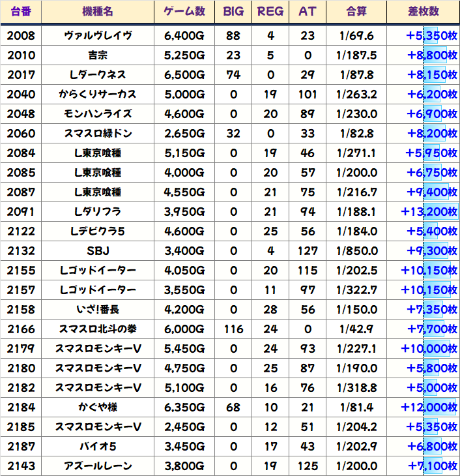Select スマスロモンキーV in row 2180
460x476 pixels.
pyautogui.click(x=98, y=368)
